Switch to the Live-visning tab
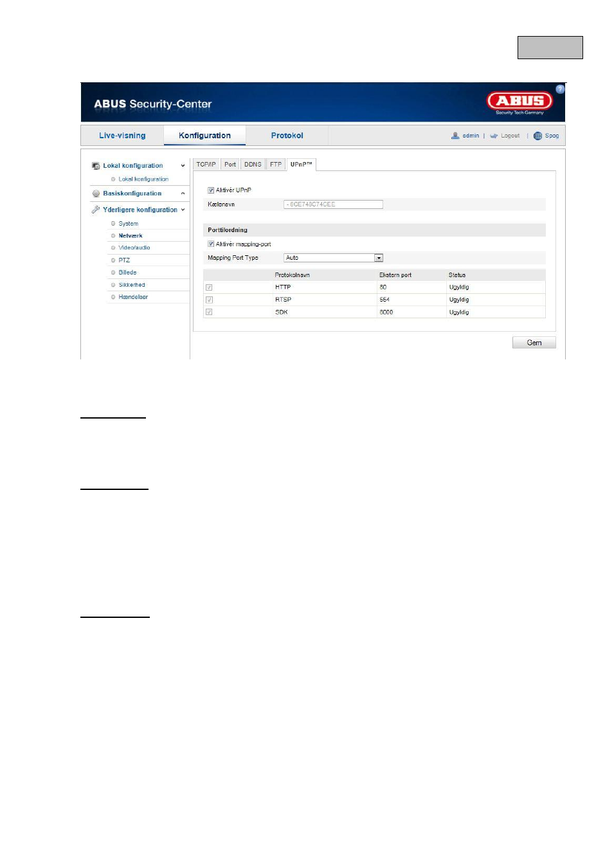 click(122, 136)
